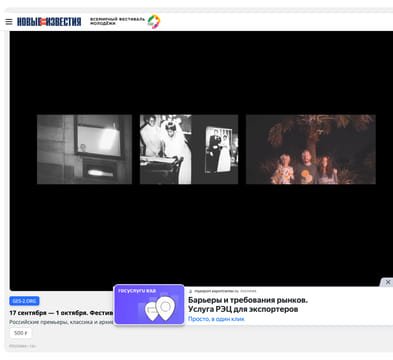393x360 pixels.
Task: Click the 500 ₽ price button
Action: tap(21, 333)
